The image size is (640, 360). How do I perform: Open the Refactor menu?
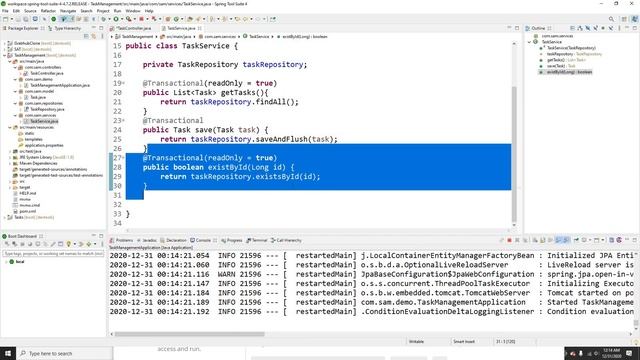(x=48, y=11)
